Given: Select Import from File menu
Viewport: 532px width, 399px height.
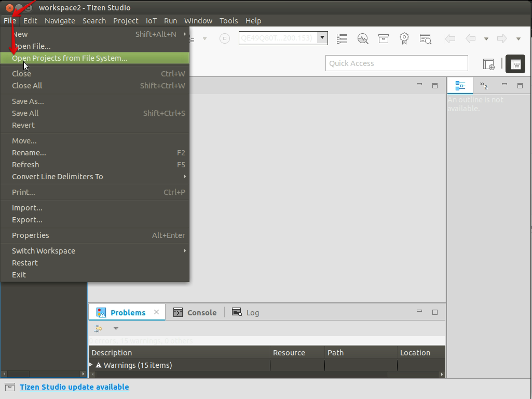Looking at the screenshot, I should tap(94, 208).
